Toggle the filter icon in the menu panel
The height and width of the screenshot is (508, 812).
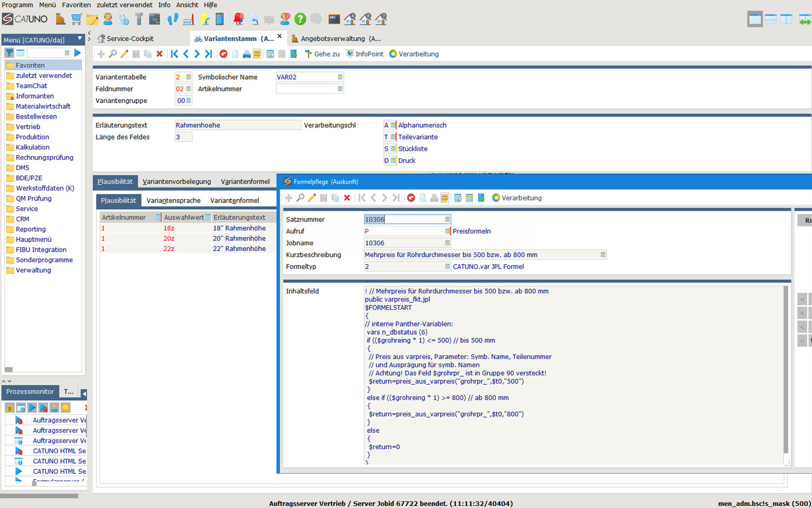pos(9,53)
